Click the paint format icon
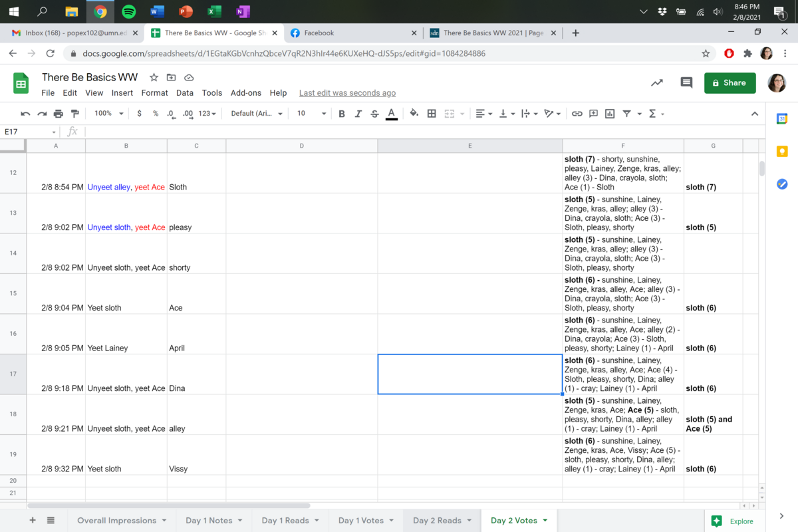Image resolution: width=798 pixels, height=532 pixels. [x=74, y=114]
